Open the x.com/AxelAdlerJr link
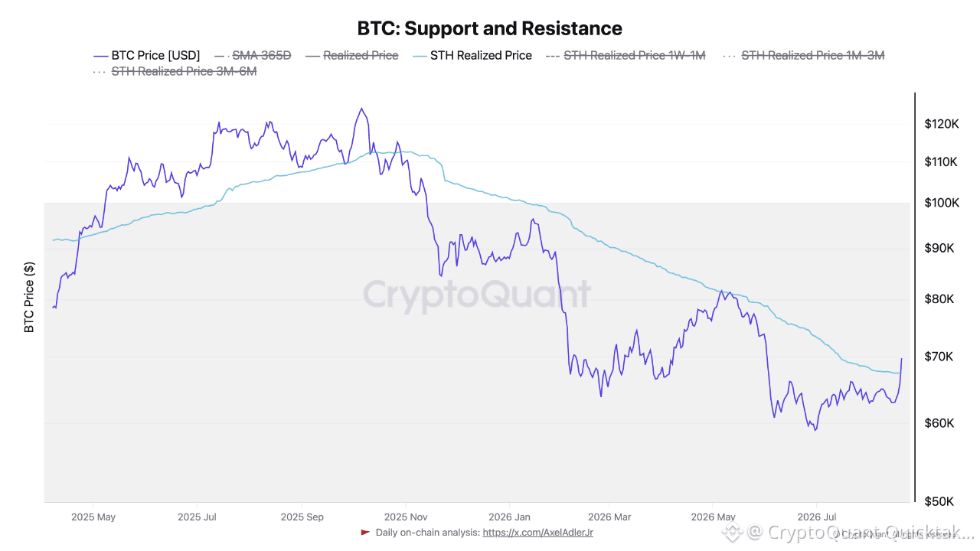Viewport: 980px width, 551px height. pos(537,532)
